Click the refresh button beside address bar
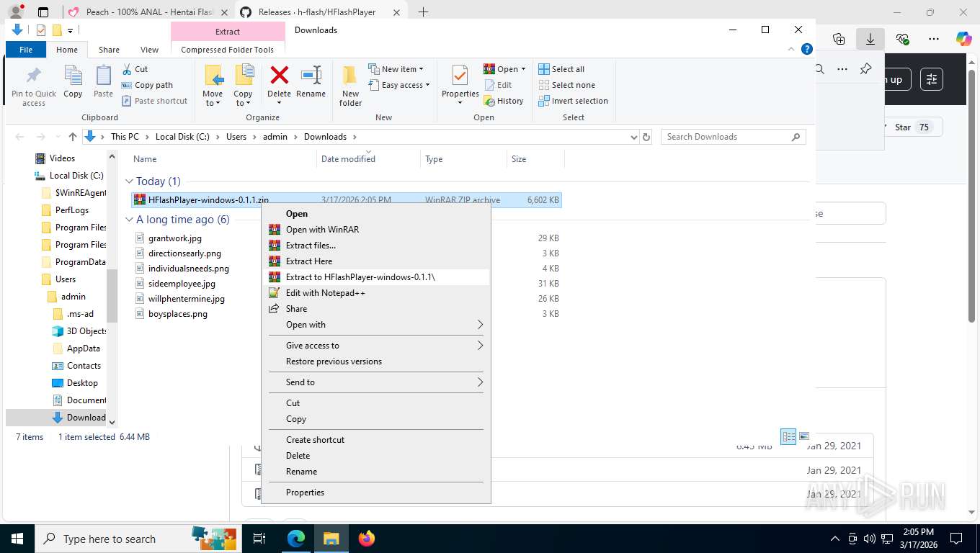Screen dimensions: 980x553 [x=646, y=137]
